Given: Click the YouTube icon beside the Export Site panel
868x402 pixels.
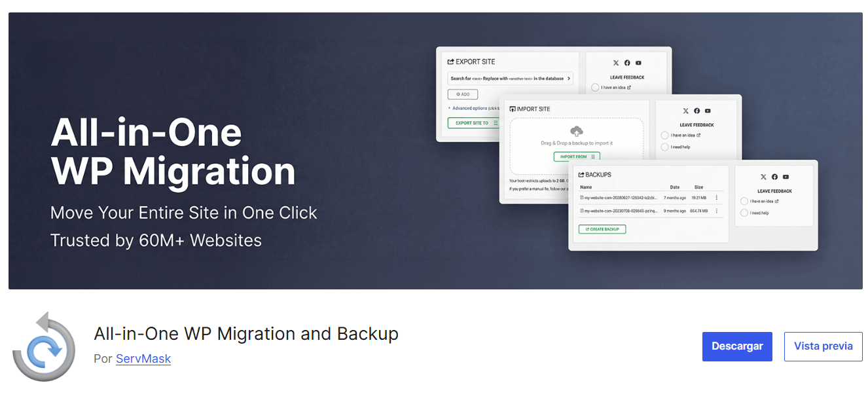Looking at the screenshot, I should (x=638, y=63).
